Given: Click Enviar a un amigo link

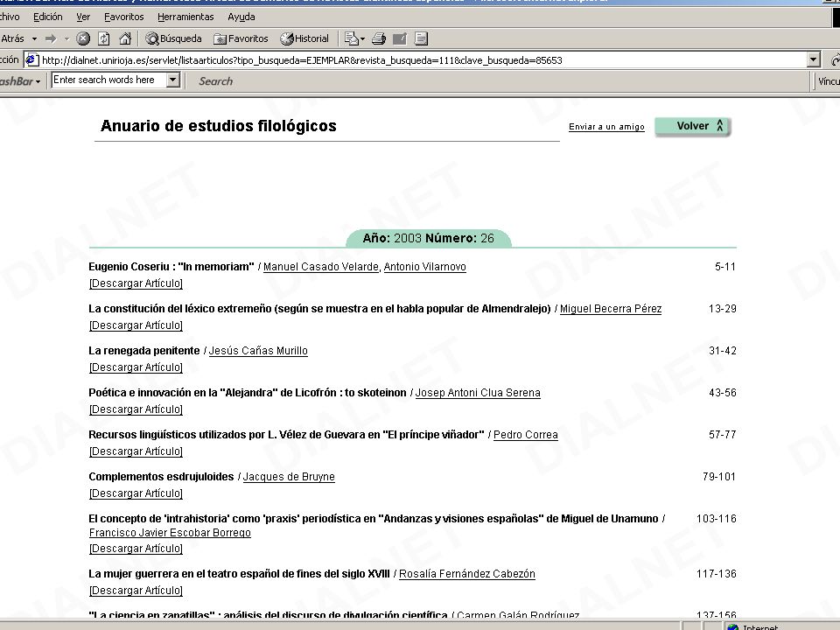Looking at the screenshot, I should (606, 127).
